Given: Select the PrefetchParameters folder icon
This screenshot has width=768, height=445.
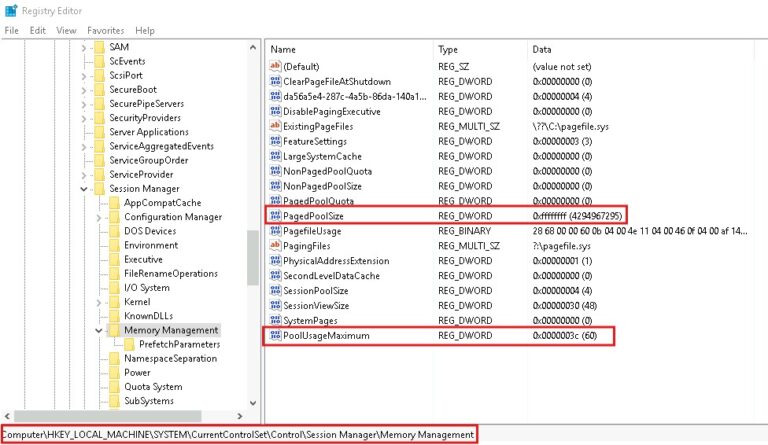Looking at the screenshot, I should (129, 344).
